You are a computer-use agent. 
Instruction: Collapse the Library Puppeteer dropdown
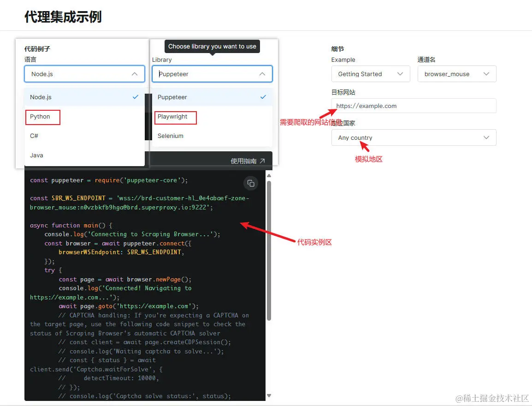pos(212,74)
